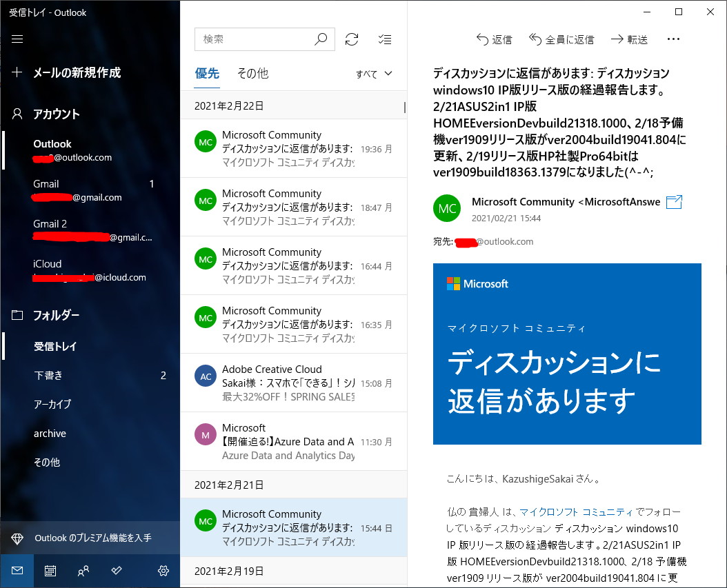Click sender MC avatar in reading pane

(447, 208)
